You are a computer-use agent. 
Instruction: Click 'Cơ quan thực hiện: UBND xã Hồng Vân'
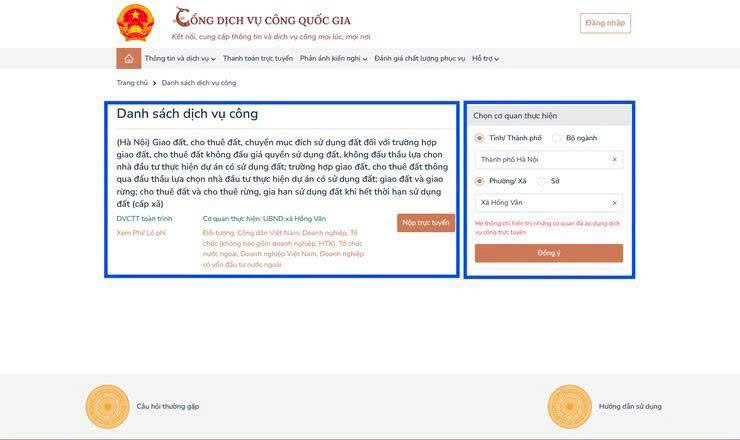coord(264,219)
